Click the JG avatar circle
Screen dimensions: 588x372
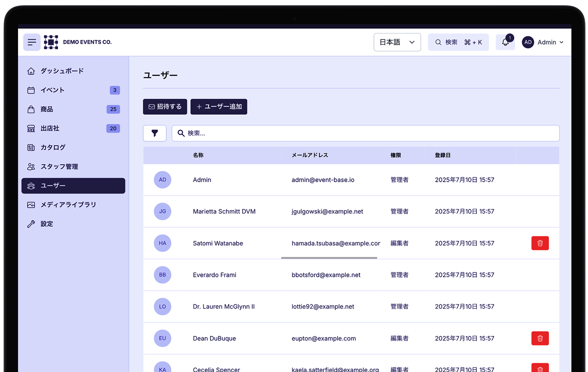163,211
